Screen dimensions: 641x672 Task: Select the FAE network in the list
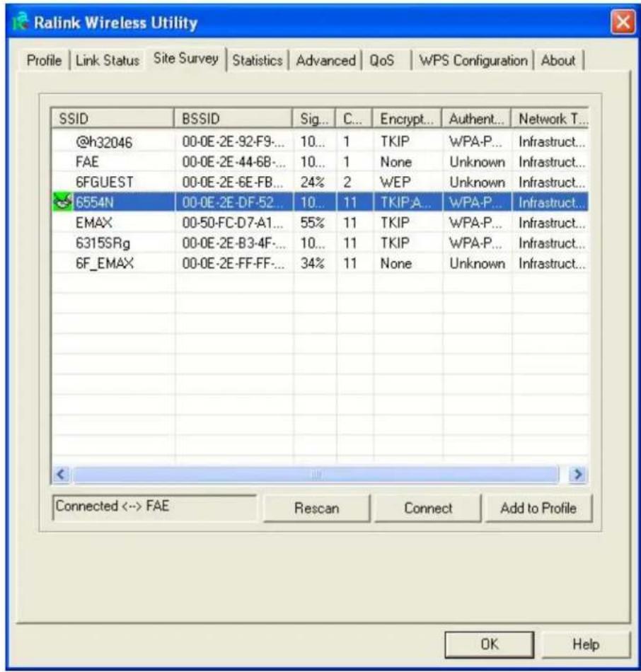(320, 162)
